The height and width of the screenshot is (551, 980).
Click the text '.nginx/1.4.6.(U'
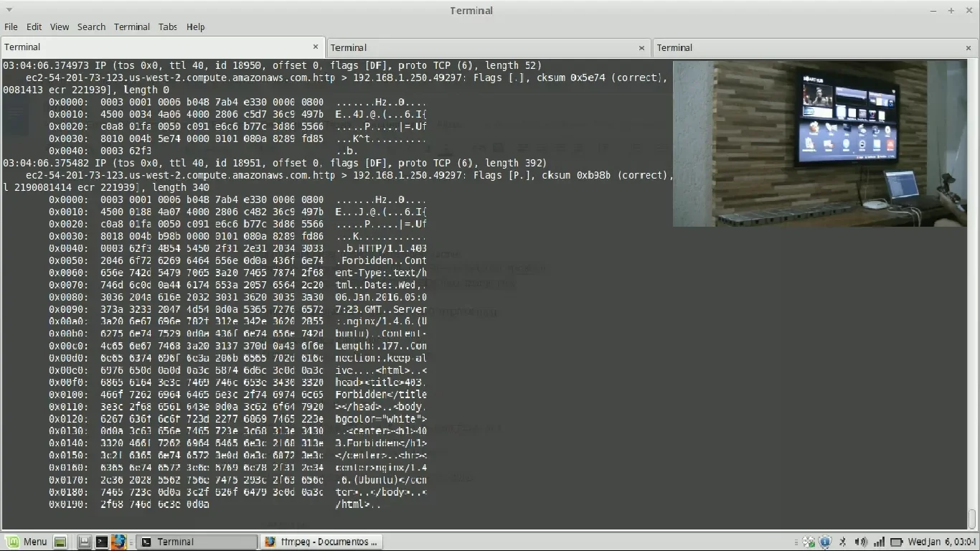click(381, 321)
